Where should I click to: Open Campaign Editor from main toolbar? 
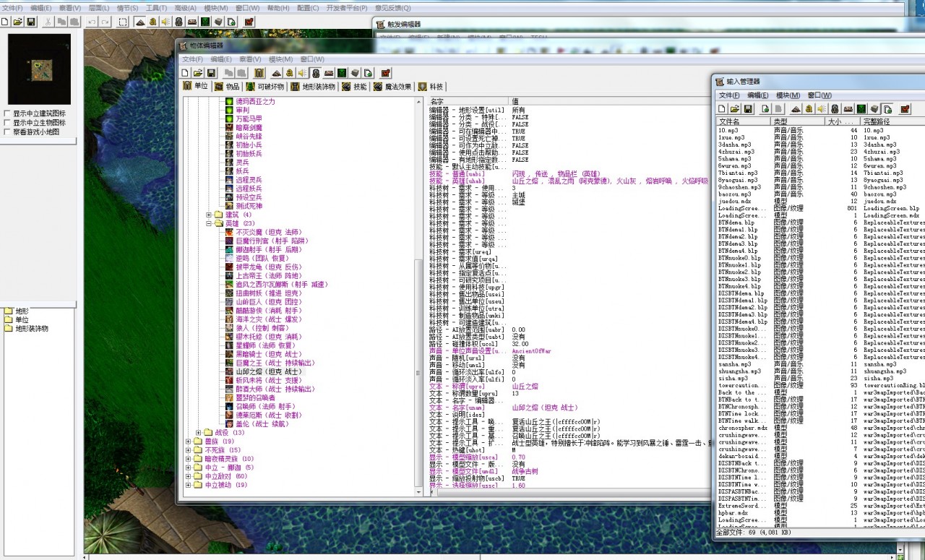192,22
